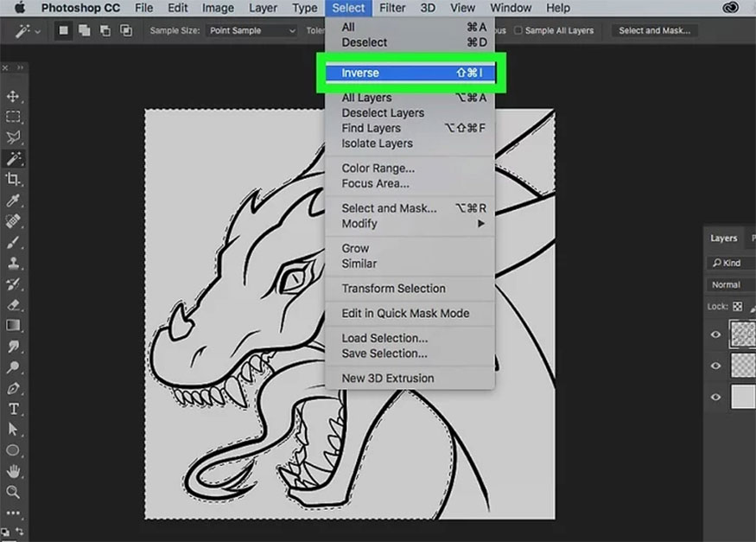Open Magic Wand tool preset picker
Screen dimensions: 756x542
coord(28,31)
